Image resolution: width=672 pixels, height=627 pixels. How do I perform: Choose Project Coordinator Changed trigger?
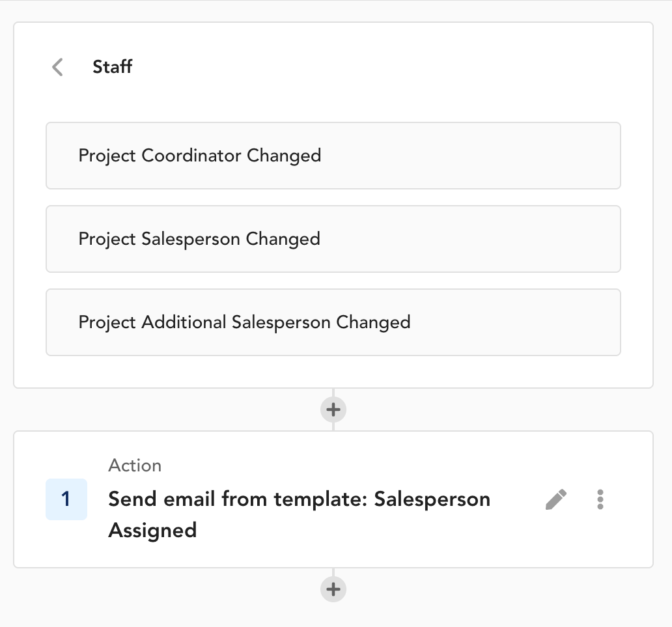(333, 156)
